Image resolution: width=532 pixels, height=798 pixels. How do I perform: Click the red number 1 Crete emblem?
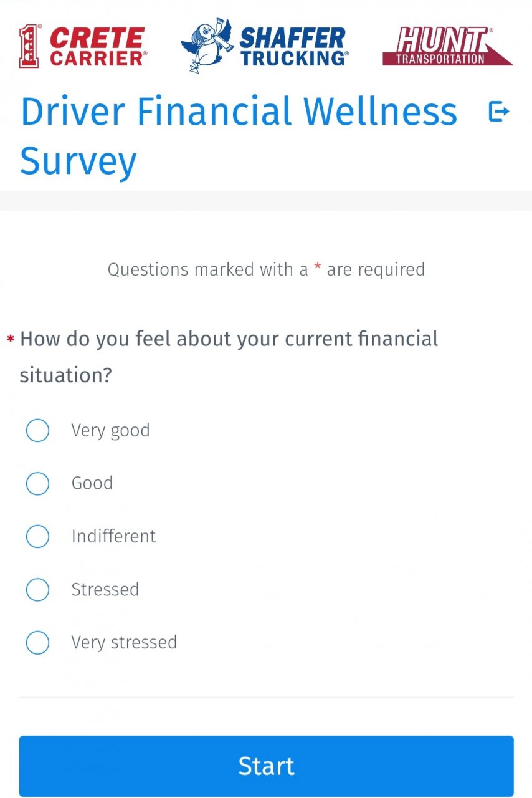coord(30,46)
